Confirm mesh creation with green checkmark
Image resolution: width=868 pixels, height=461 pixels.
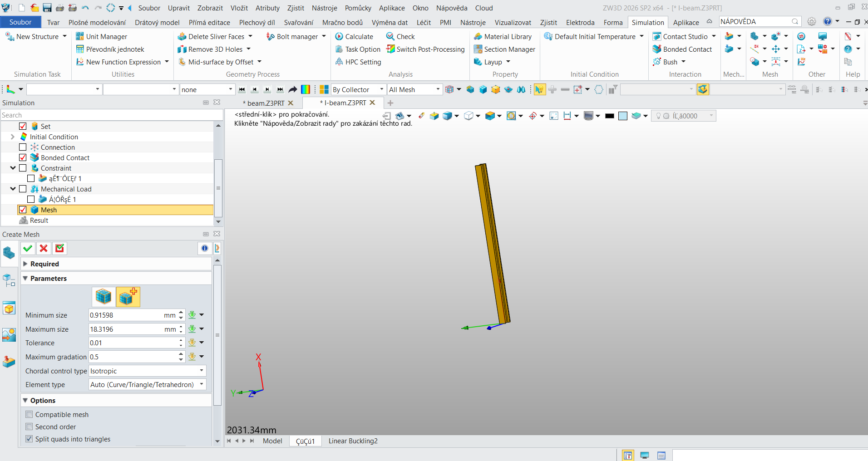point(28,248)
